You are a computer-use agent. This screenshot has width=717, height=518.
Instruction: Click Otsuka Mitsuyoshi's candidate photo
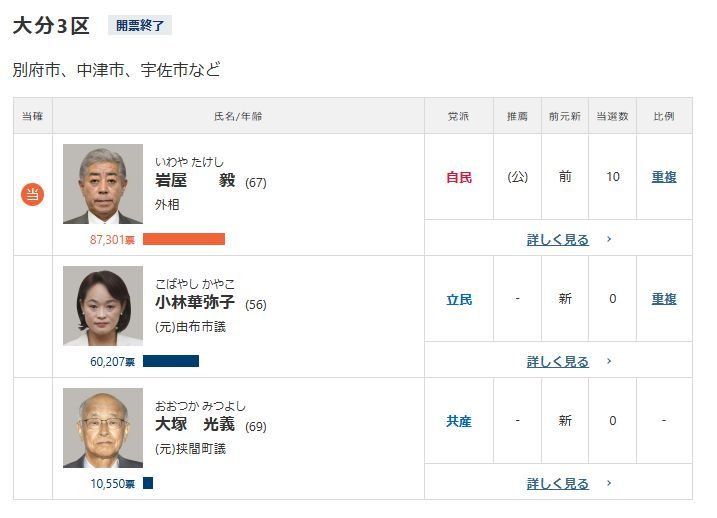pos(103,428)
